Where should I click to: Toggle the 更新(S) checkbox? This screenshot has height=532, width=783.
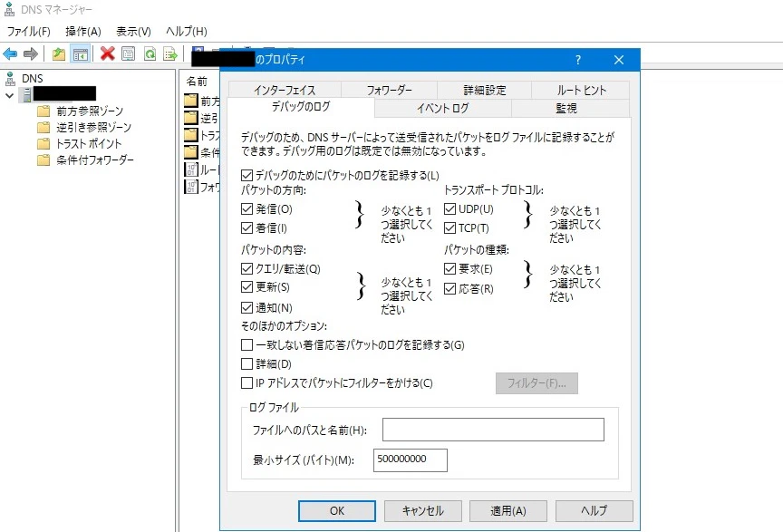click(x=246, y=286)
